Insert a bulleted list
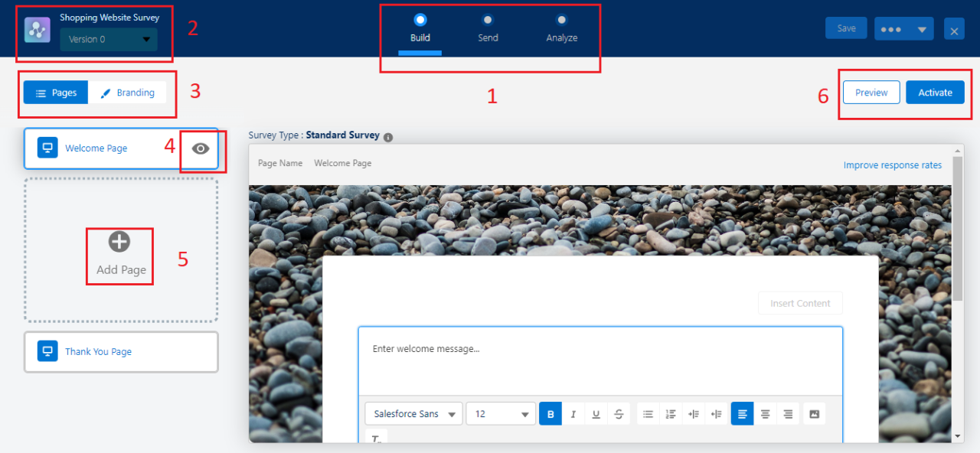The width and height of the screenshot is (980, 453). [x=648, y=413]
